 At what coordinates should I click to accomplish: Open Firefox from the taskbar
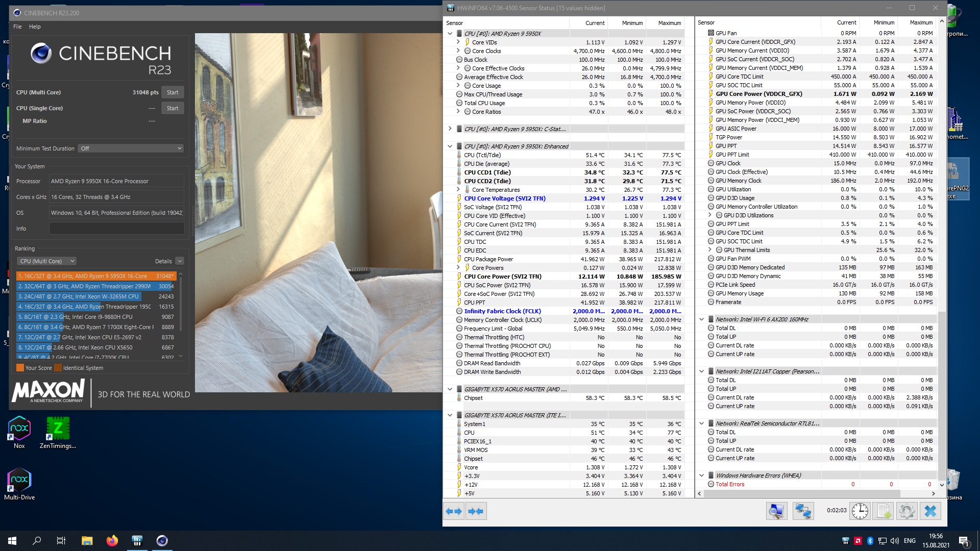[x=112, y=541]
